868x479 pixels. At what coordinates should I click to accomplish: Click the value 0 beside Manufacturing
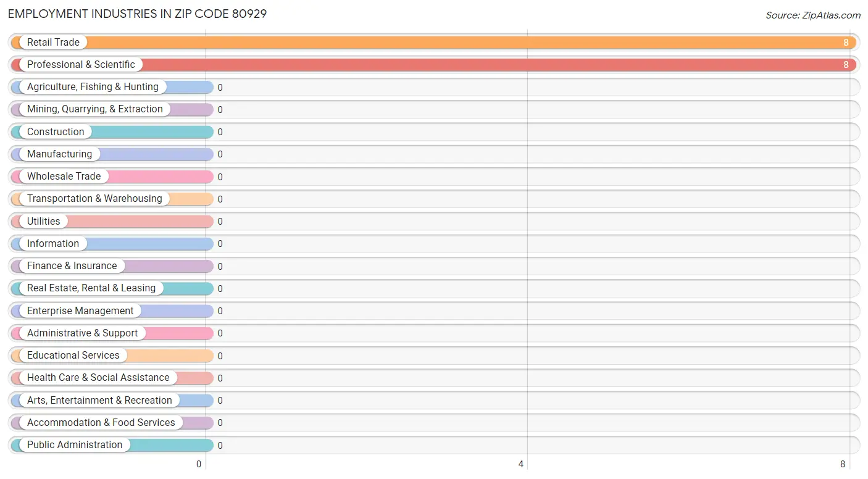point(220,154)
